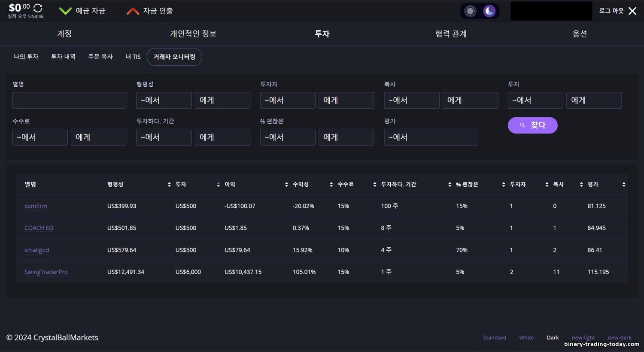Switch to dark mode moon icon

click(x=489, y=11)
